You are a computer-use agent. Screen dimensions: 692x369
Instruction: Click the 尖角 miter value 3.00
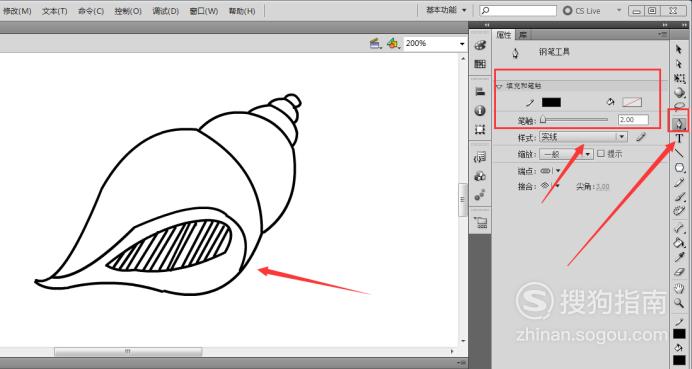(x=602, y=187)
